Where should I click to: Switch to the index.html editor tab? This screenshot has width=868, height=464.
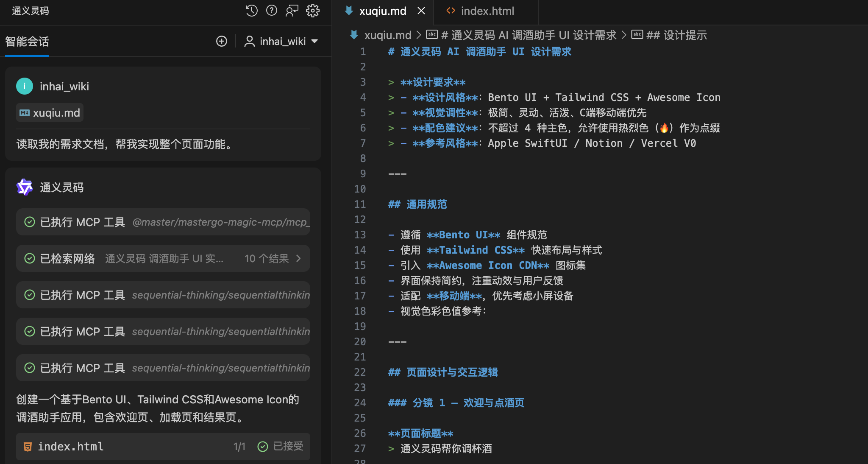[487, 11]
